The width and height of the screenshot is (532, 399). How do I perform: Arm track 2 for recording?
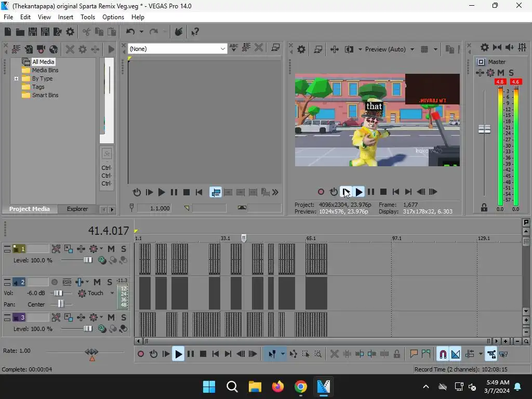pyautogui.click(x=54, y=282)
